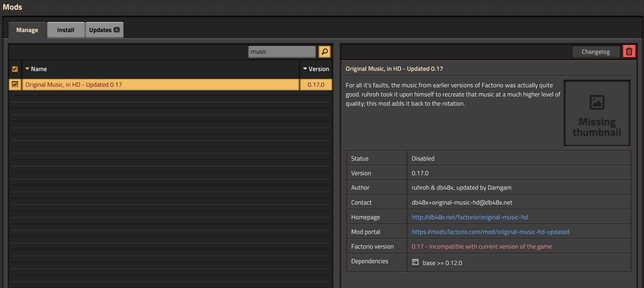
Task: Click the Mods window title
Action: tap(12, 7)
